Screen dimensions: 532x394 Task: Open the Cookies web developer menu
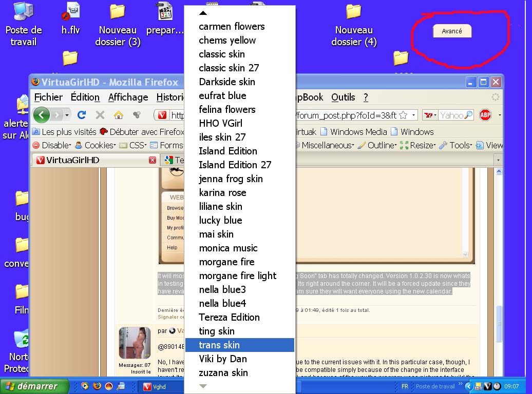coord(96,146)
